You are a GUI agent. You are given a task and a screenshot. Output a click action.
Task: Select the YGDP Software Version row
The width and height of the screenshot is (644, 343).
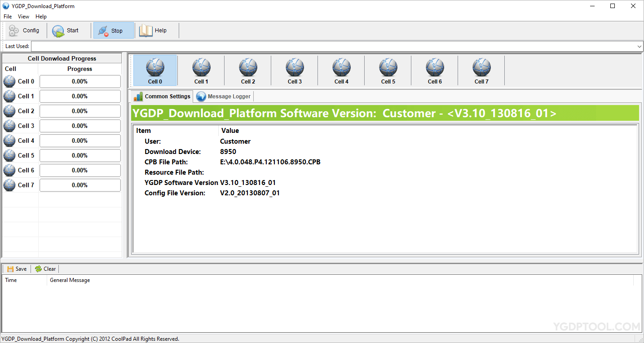tap(385, 183)
